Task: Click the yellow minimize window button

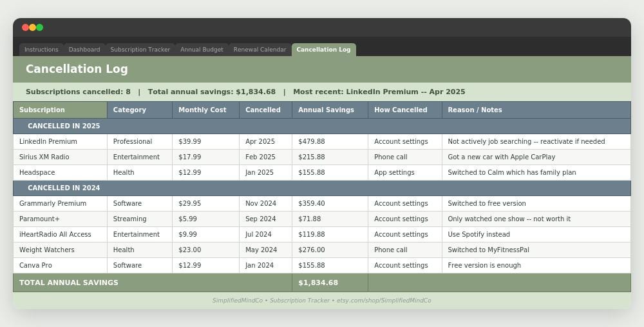Action: point(32,28)
